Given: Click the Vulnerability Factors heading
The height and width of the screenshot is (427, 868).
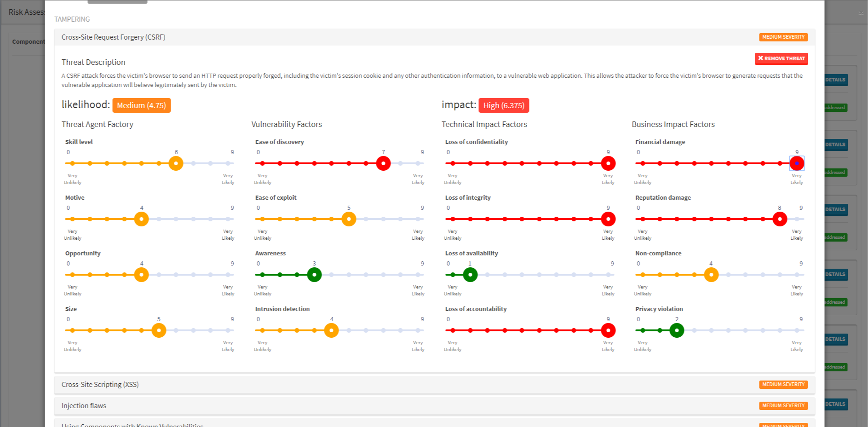Looking at the screenshot, I should 287,124.
